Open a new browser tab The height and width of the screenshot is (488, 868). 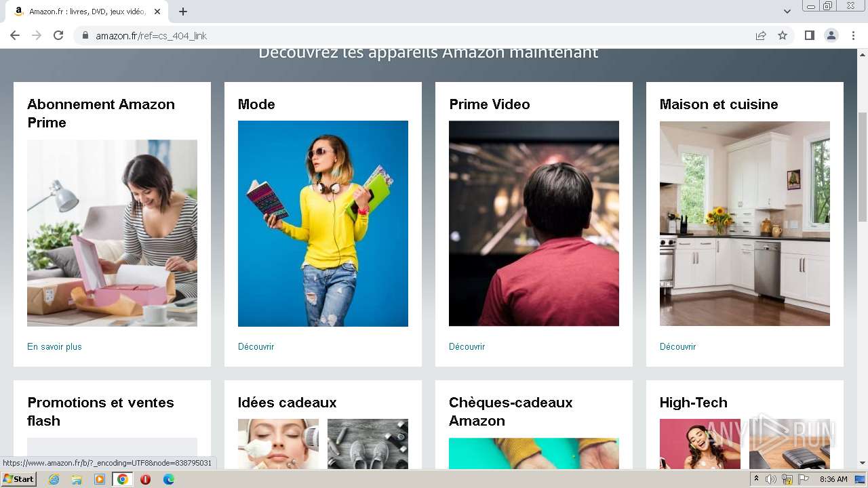point(183,12)
